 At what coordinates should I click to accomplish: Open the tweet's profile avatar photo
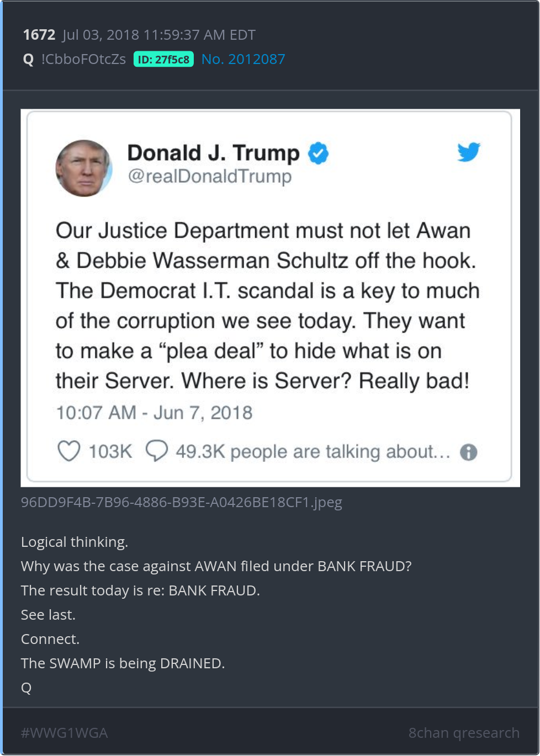84,168
